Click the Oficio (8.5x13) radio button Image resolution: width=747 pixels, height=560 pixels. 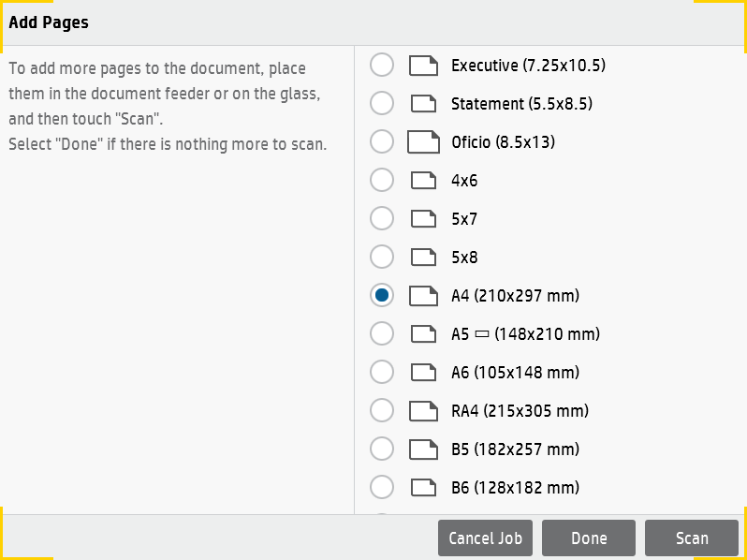(382, 142)
